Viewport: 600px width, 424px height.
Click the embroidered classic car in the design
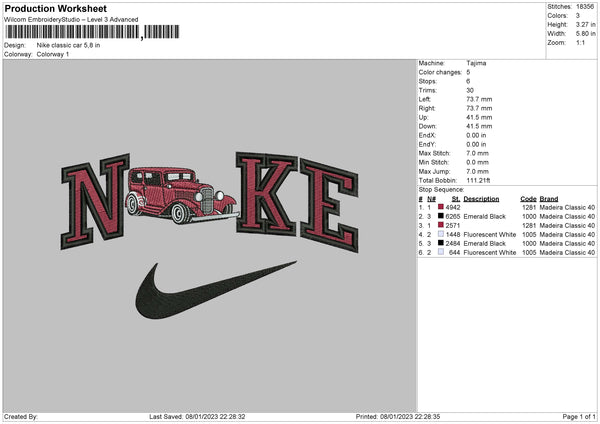pos(182,195)
